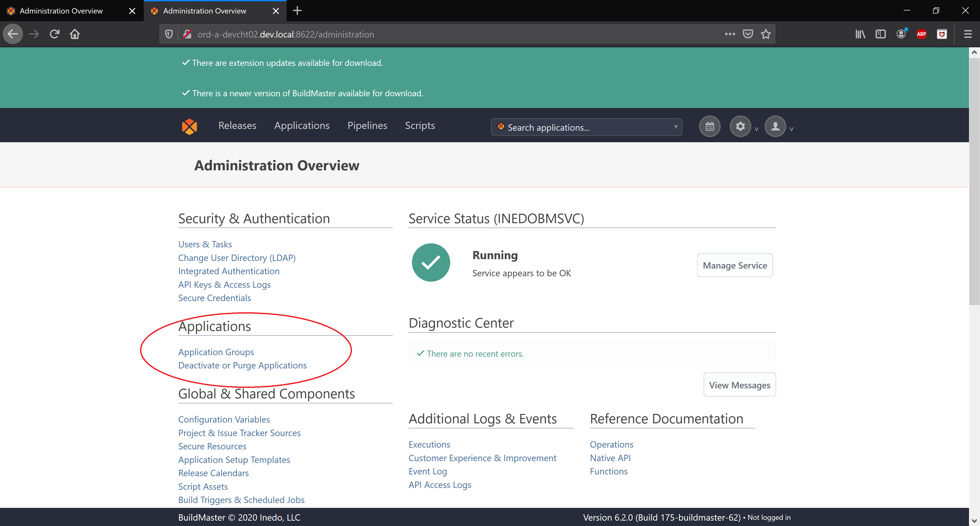Click the browser back button
Image resolution: width=980 pixels, height=526 pixels.
coord(13,34)
